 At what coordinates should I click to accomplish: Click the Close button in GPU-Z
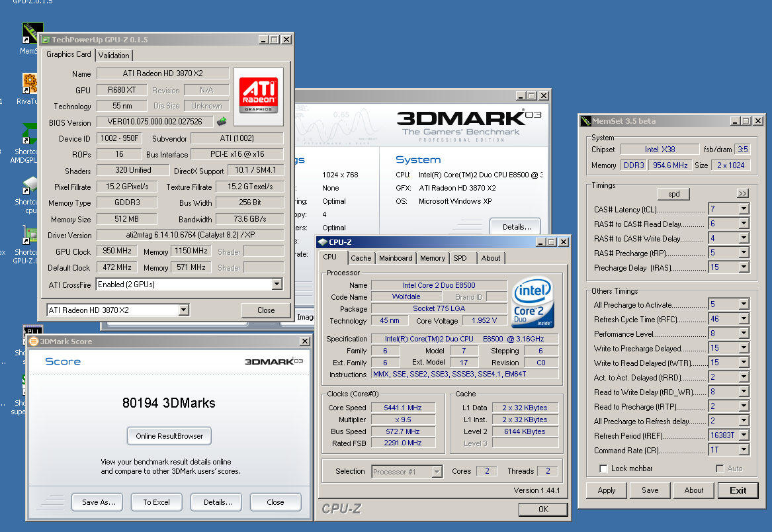point(266,310)
